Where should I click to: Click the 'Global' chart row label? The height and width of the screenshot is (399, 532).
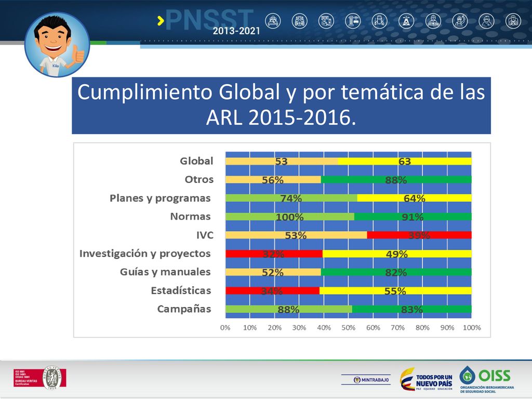pos(196,161)
